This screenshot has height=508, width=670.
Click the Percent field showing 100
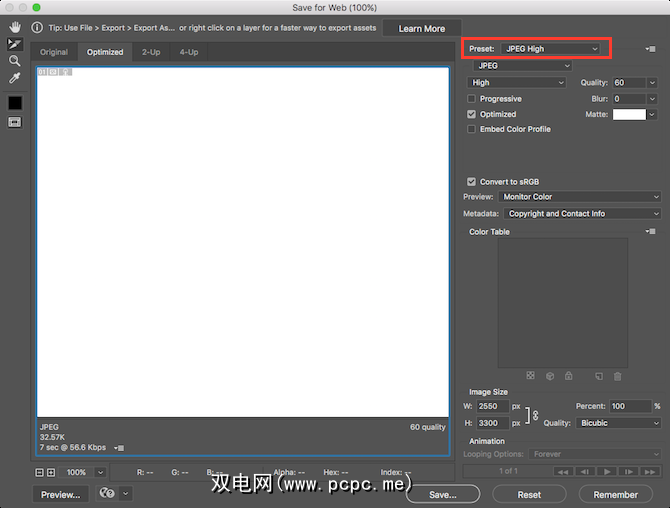point(631,406)
